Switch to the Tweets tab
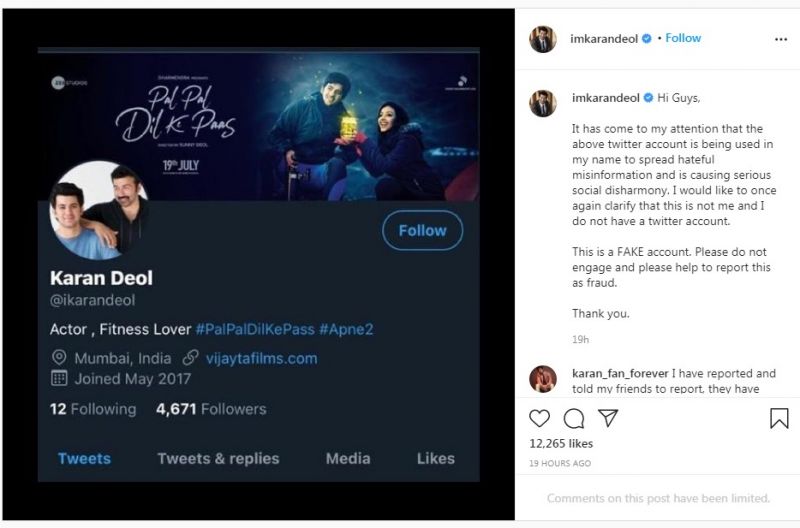This screenshot has width=800, height=528. pyautogui.click(x=84, y=459)
